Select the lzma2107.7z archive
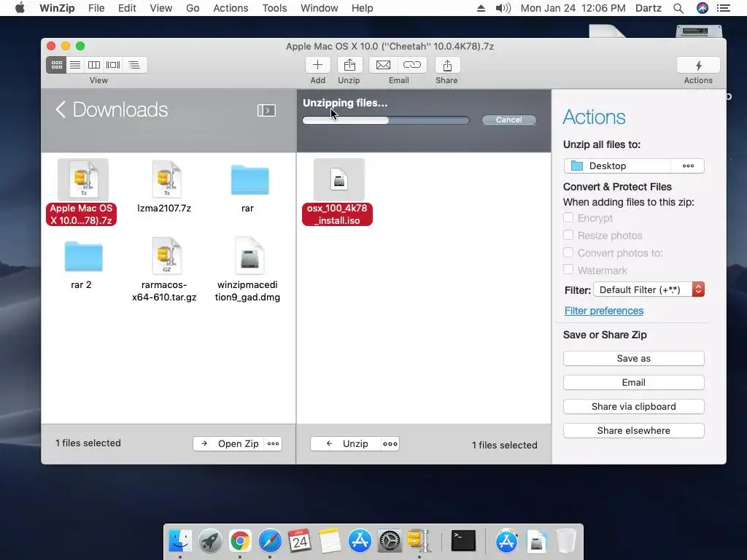 click(x=165, y=186)
